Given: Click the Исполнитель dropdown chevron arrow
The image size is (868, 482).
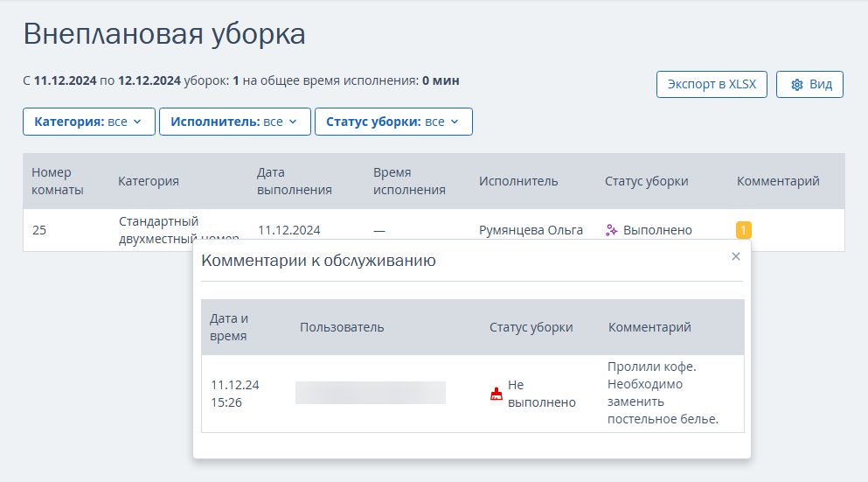Looking at the screenshot, I should tap(293, 122).
